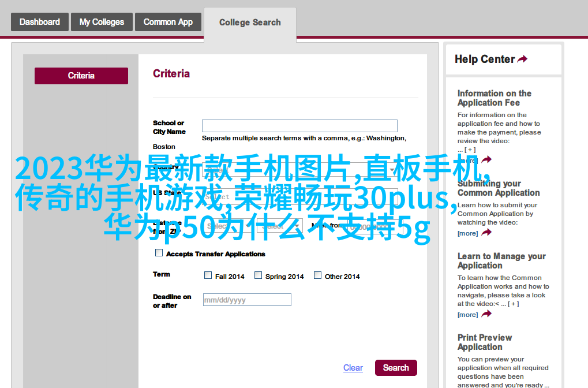Open second select dropdown before Miles from
The height and width of the screenshot is (388, 588).
pyautogui.click(x=280, y=226)
